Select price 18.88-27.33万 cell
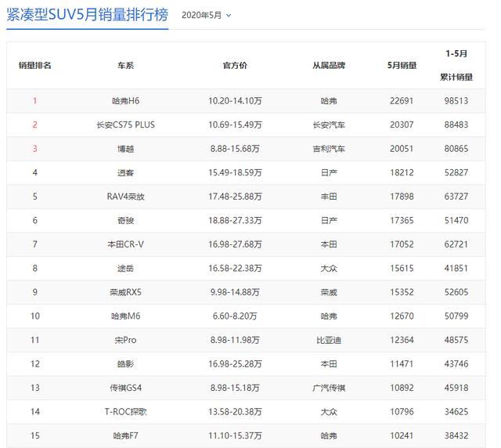The width and height of the screenshot is (501, 448). [235, 220]
